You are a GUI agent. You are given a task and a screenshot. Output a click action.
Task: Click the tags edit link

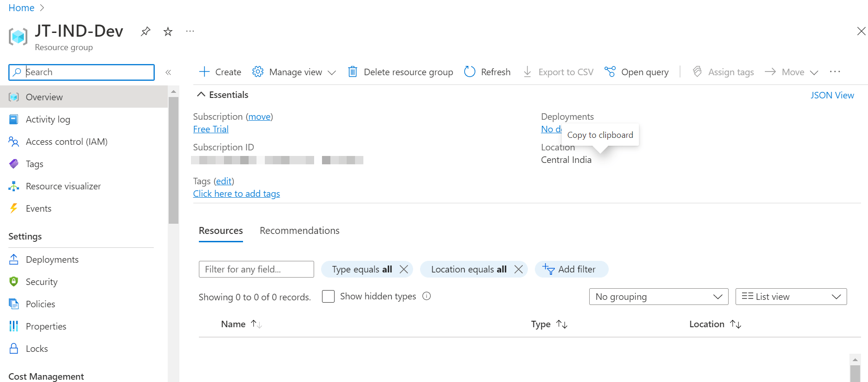pyautogui.click(x=224, y=181)
